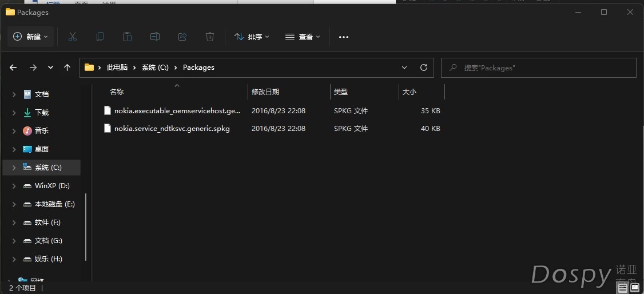Click the Rename icon in toolbar
Viewport: 644px width, 294px height.
[155, 37]
